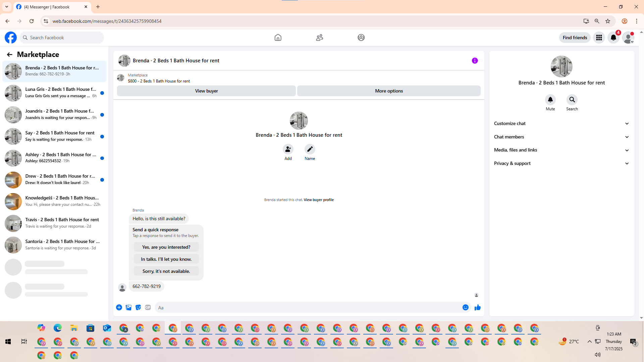Image resolution: width=644 pixels, height=362 pixels.
Task: Go back from Marketplace chats list
Action: point(9,54)
